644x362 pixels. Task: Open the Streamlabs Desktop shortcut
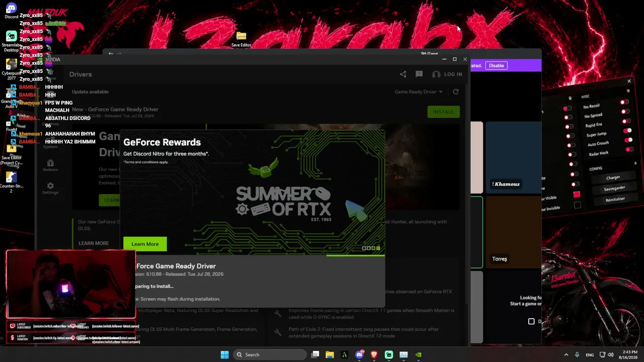pyautogui.click(x=11, y=41)
